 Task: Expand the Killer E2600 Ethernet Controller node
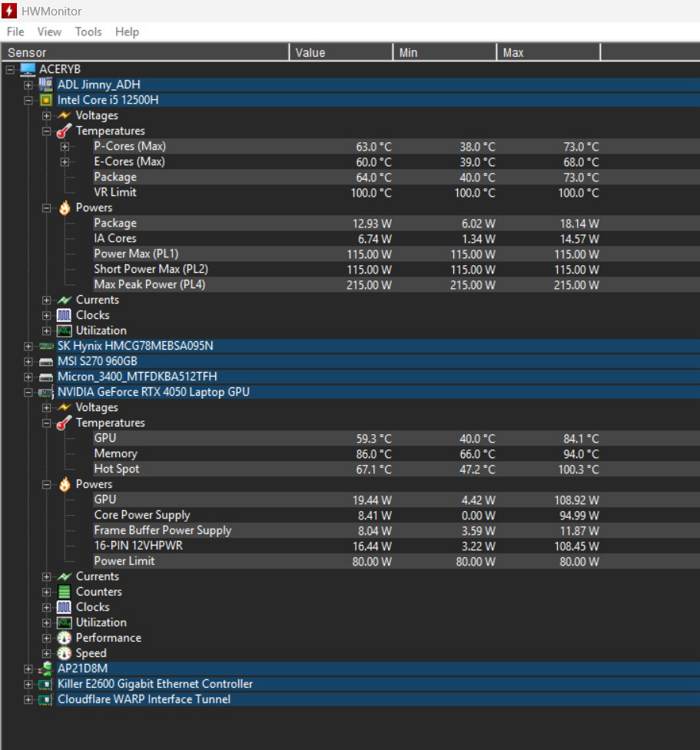[28, 685]
